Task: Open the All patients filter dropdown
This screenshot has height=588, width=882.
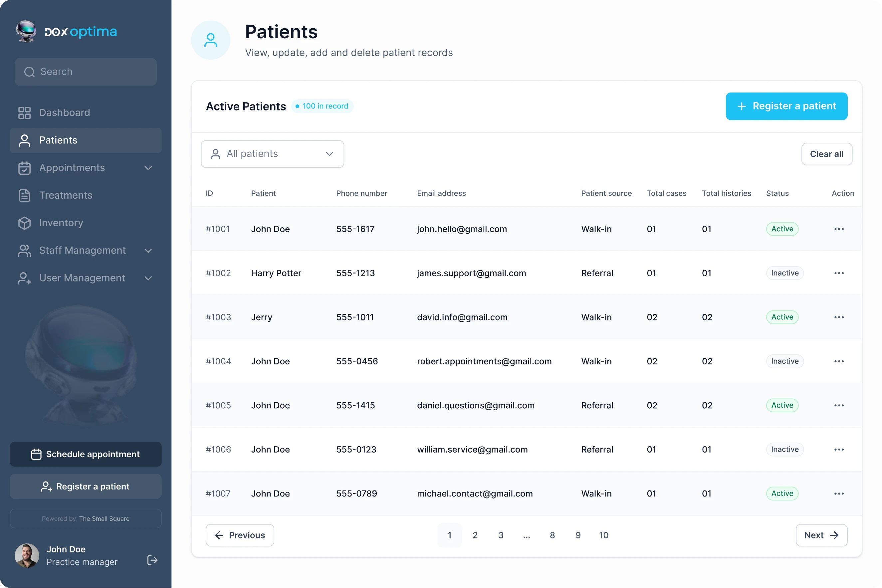Action: (x=272, y=154)
